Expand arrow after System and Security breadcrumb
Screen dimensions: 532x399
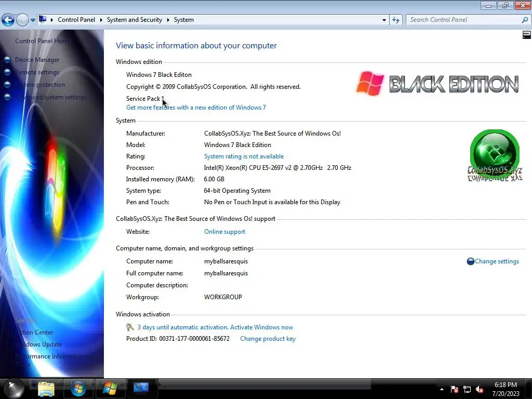pos(168,20)
